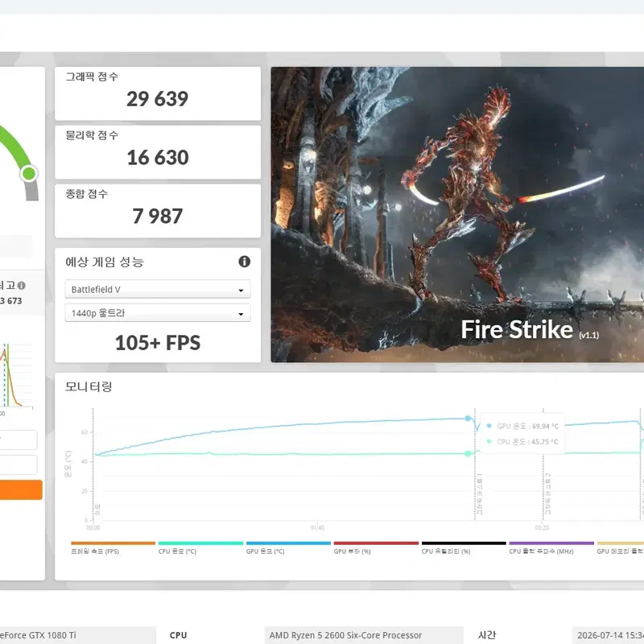Open the Battlefield V game dropdown
This screenshot has width=644, height=644.
[x=158, y=289]
